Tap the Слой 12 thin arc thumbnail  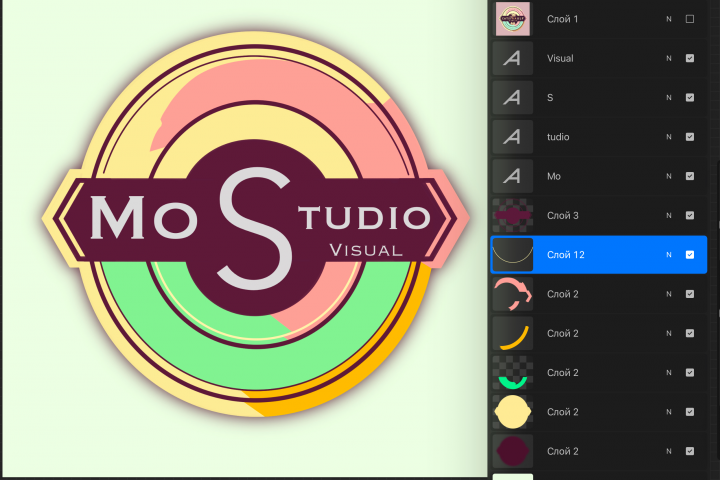tap(512, 254)
